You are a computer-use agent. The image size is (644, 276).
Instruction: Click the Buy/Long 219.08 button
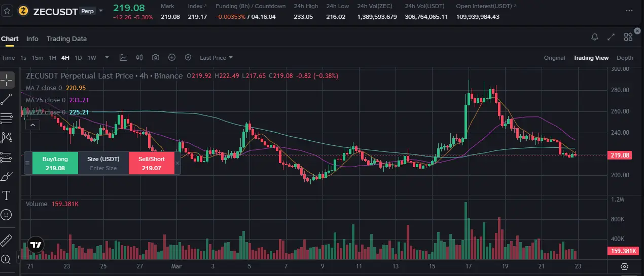pos(55,163)
